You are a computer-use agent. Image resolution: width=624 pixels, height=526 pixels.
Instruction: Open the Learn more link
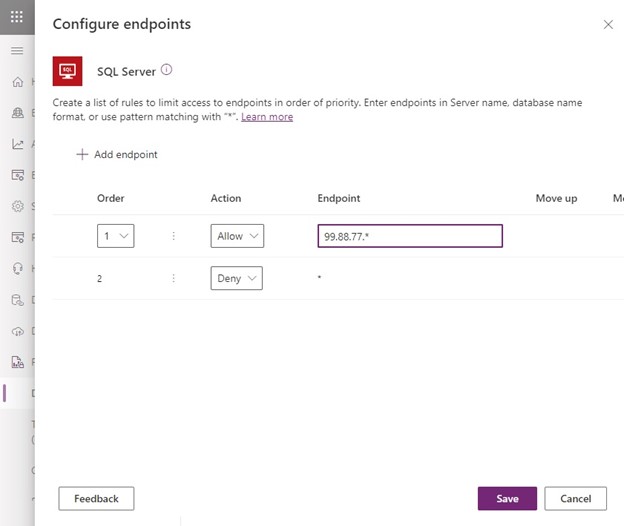(x=267, y=117)
